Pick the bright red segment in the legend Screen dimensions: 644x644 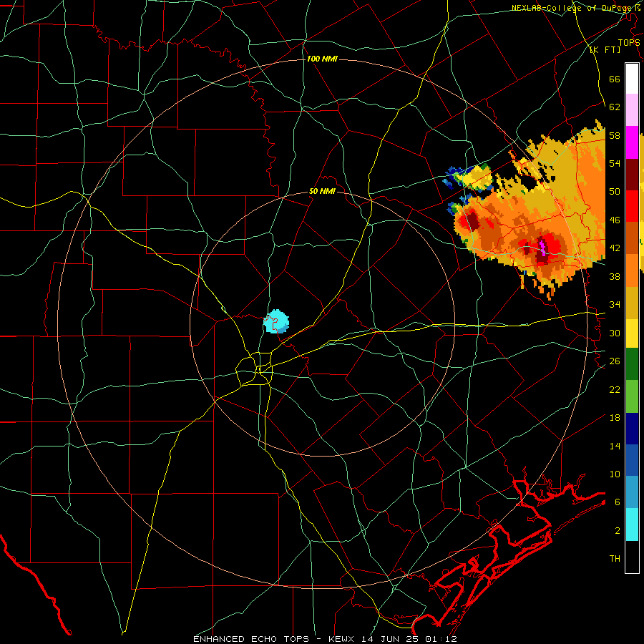tap(632, 206)
